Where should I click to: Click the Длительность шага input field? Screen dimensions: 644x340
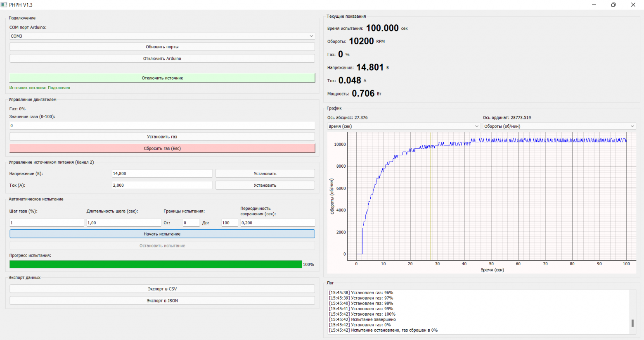(123, 223)
